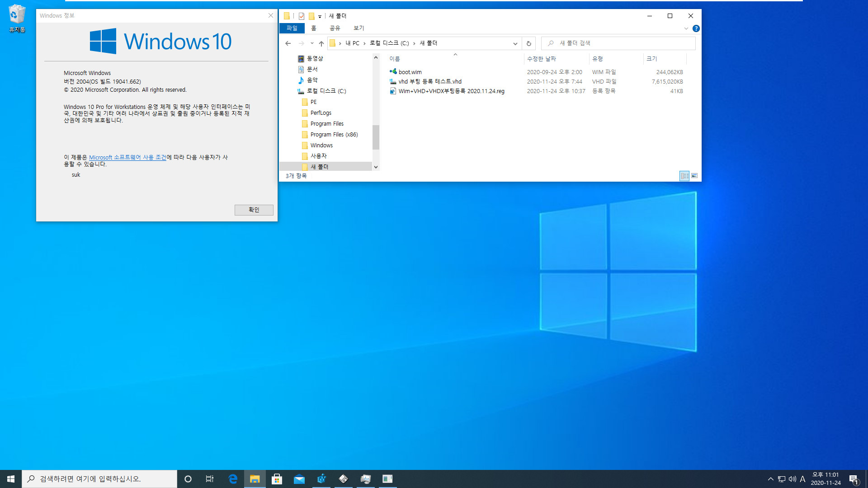The image size is (868, 488).
Task: Click the properties quick access icon in Explorer title bar
Action: tap(301, 16)
